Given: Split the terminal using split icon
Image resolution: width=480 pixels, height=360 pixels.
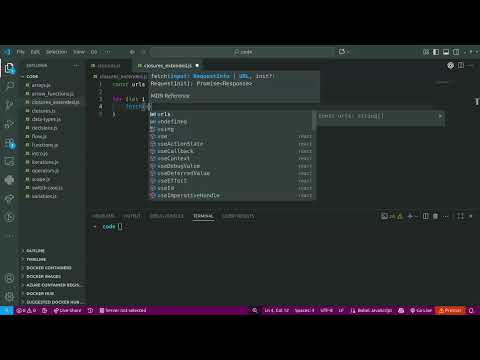Looking at the screenshot, I should [426, 216].
